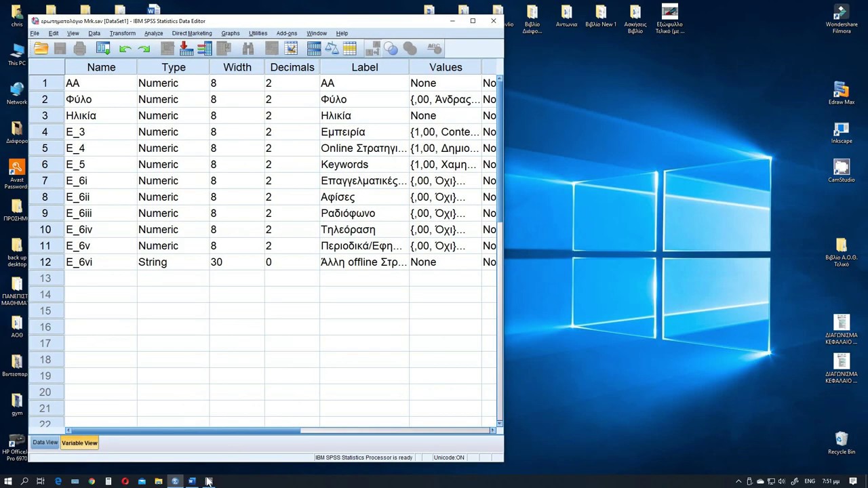Open the Analyze menu
The height and width of the screenshot is (488, 868).
point(153,33)
